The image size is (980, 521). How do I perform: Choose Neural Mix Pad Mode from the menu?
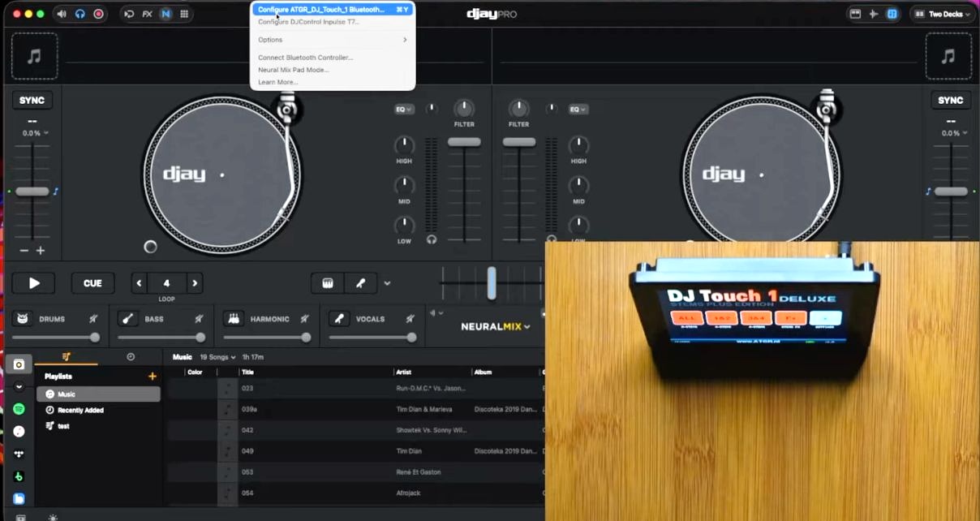pyautogui.click(x=295, y=70)
